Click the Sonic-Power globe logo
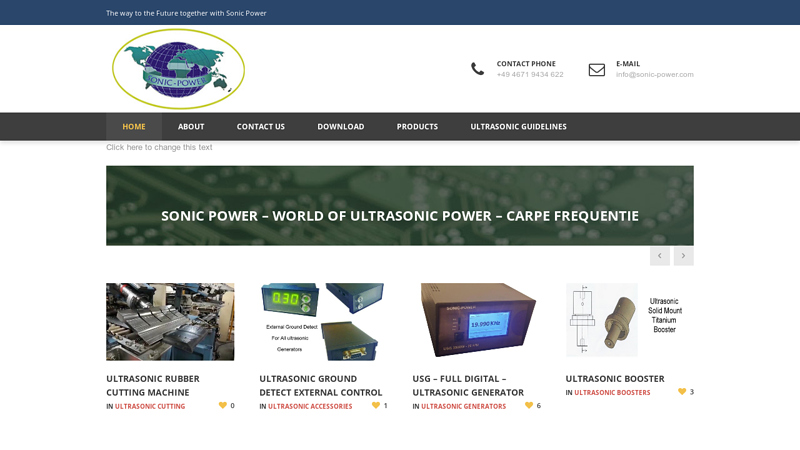 point(178,69)
